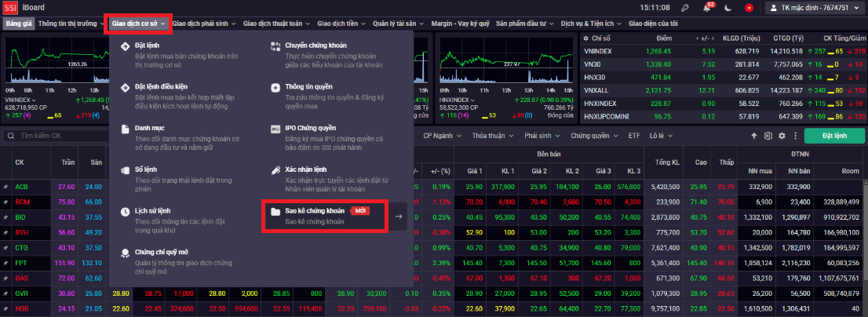This screenshot has width=868, height=317.
Task: Open the HDB ticker link
Action: 22,308
